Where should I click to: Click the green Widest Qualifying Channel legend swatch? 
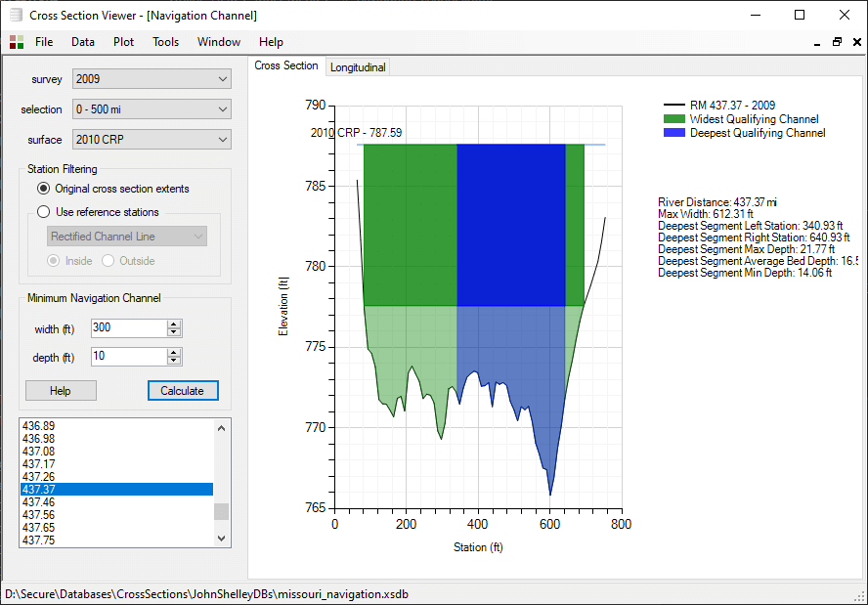673,119
